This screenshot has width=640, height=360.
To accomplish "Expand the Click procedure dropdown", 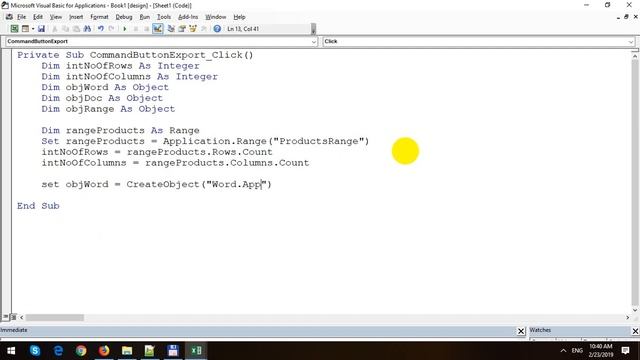I will pyautogui.click(x=631, y=42).
